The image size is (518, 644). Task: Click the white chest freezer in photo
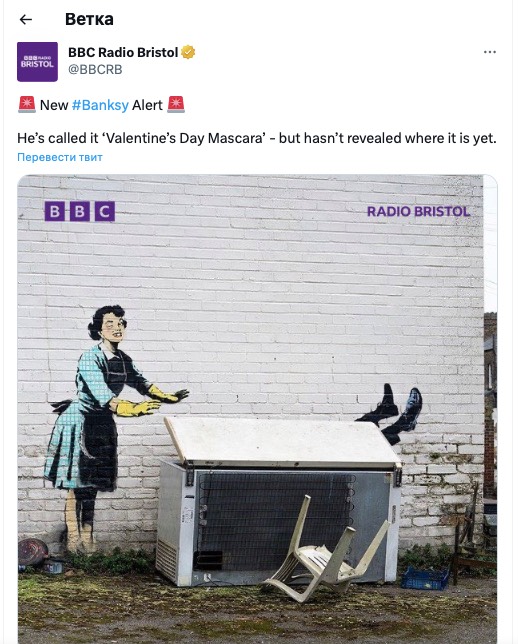[279, 501]
